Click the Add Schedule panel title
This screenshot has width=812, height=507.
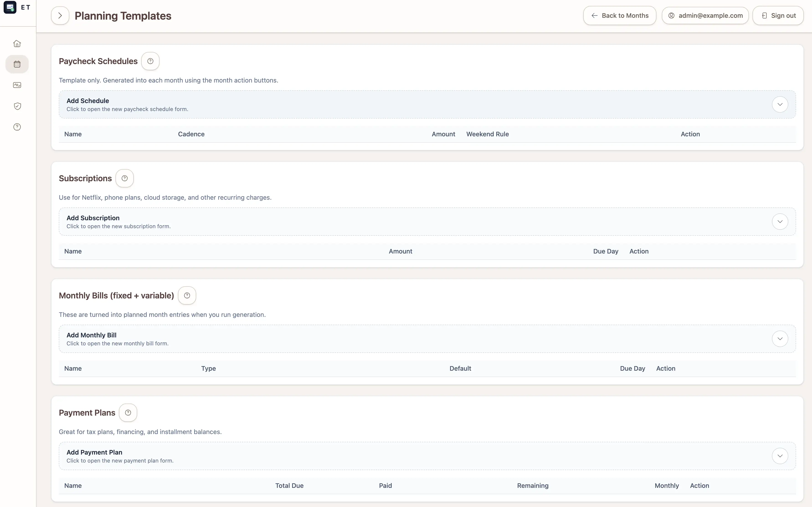coord(88,101)
